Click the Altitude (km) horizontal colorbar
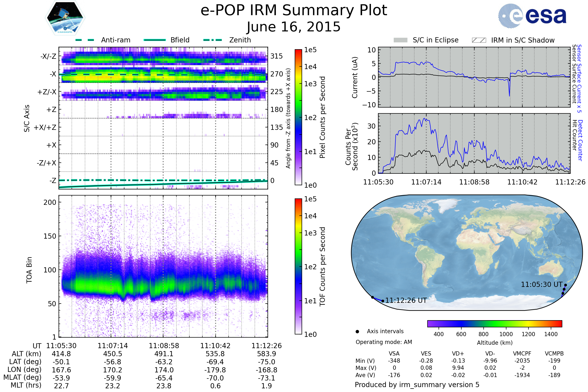The height and width of the screenshot is (392, 588). 494,323
